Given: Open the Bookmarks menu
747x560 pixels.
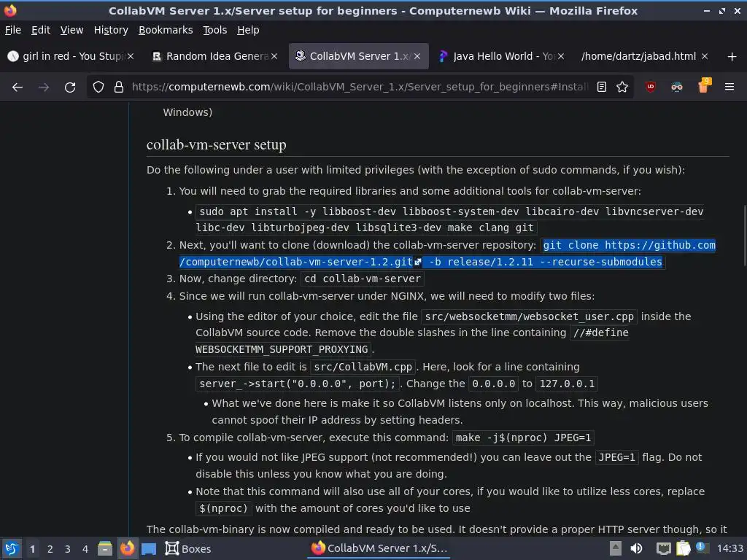Looking at the screenshot, I should (166, 30).
